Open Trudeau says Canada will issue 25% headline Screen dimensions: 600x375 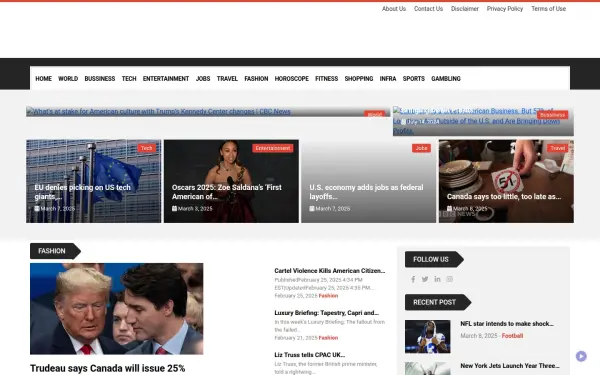point(108,368)
